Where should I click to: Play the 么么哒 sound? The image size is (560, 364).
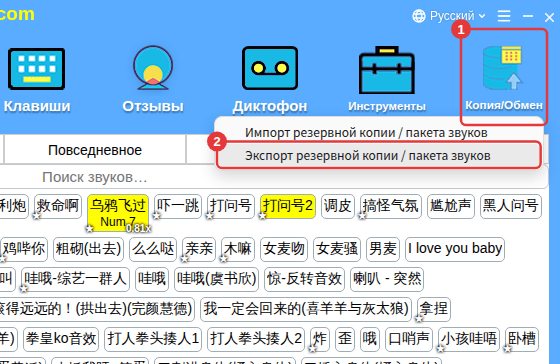point(153,249)
